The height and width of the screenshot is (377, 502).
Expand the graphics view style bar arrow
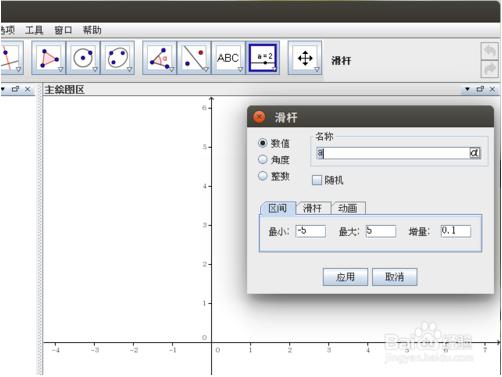467,89
